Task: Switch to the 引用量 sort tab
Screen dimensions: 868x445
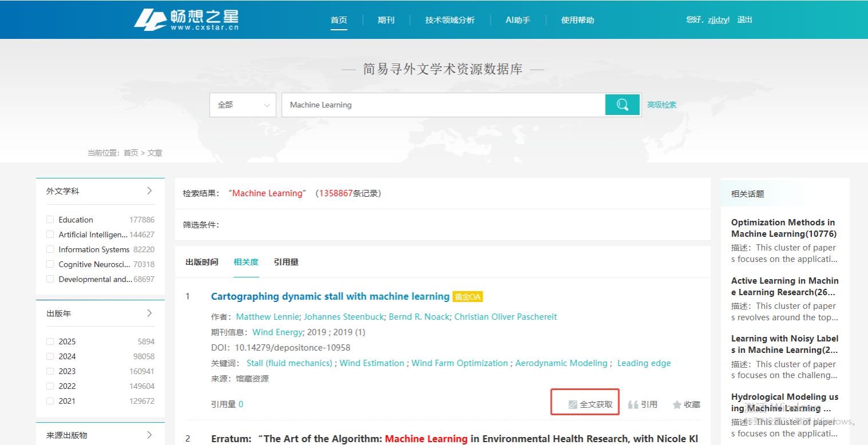Action: pos(286,262)
